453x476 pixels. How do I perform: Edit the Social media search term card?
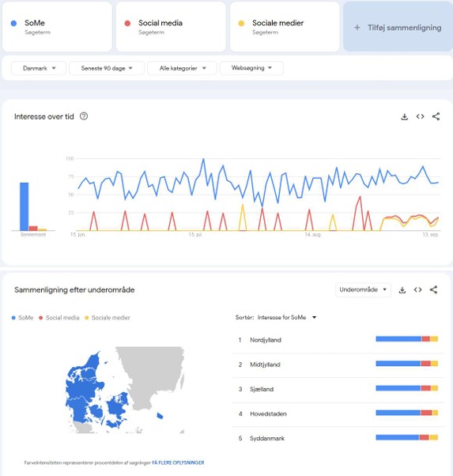(x=171, y=27)
